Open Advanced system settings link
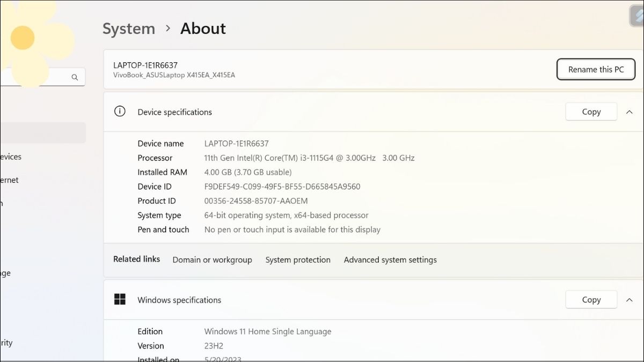 [390, 260]
